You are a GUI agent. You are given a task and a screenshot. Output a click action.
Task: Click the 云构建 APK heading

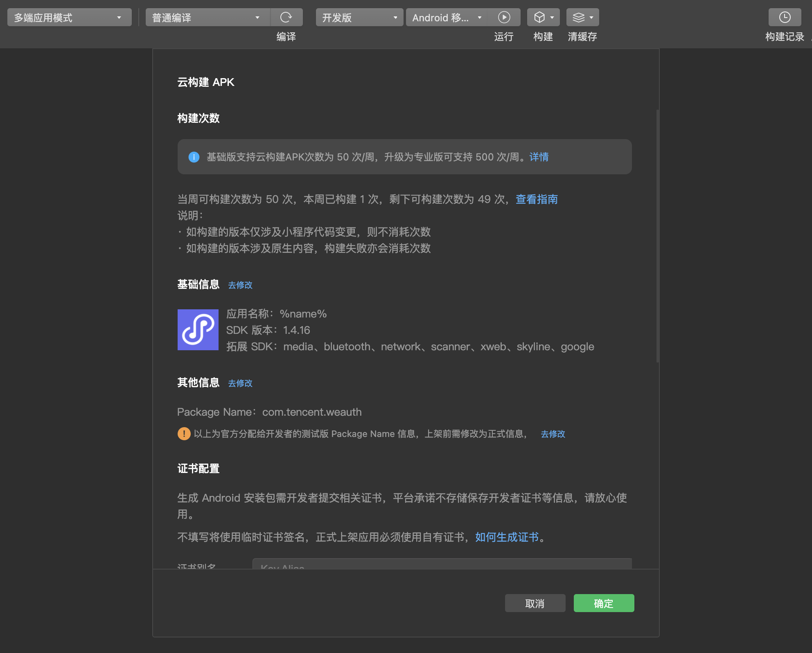click(206, 82)
